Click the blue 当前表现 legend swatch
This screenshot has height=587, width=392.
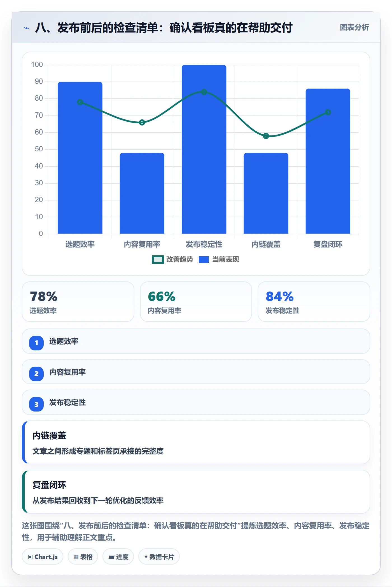(x=204, y=260)
